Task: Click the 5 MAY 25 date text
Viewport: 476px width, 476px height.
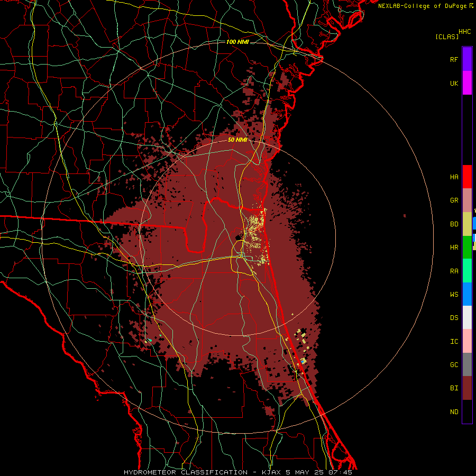Action: click(x=305, y=472)
